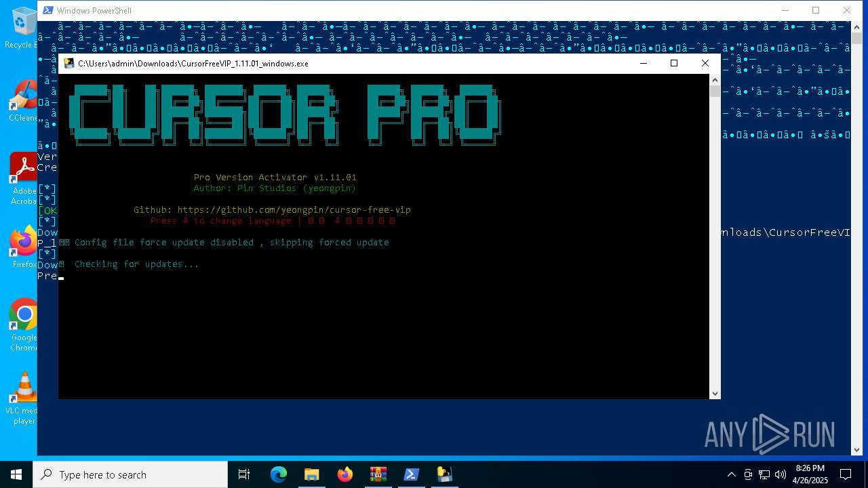868x488 pixels.
Task: Close the CursorFreeVIP console window
Action: (x=705, y=63)
